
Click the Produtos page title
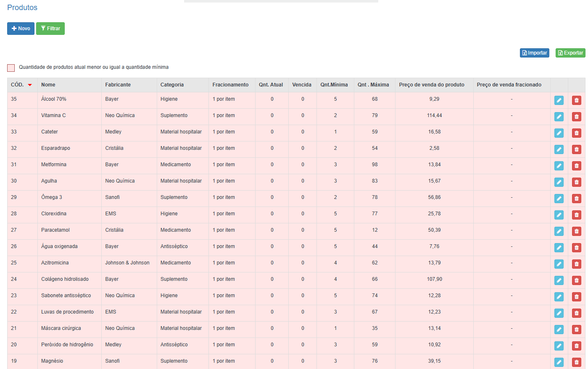click(x=22, y=8)
